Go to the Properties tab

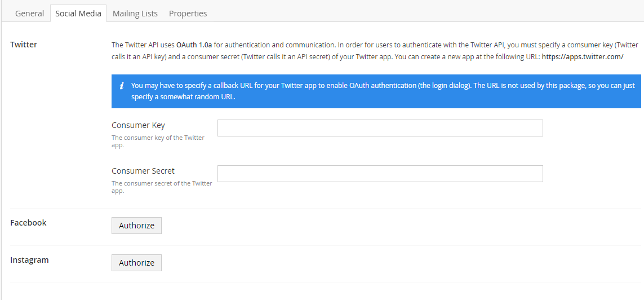pyautogui.click(x=188, y=14)
